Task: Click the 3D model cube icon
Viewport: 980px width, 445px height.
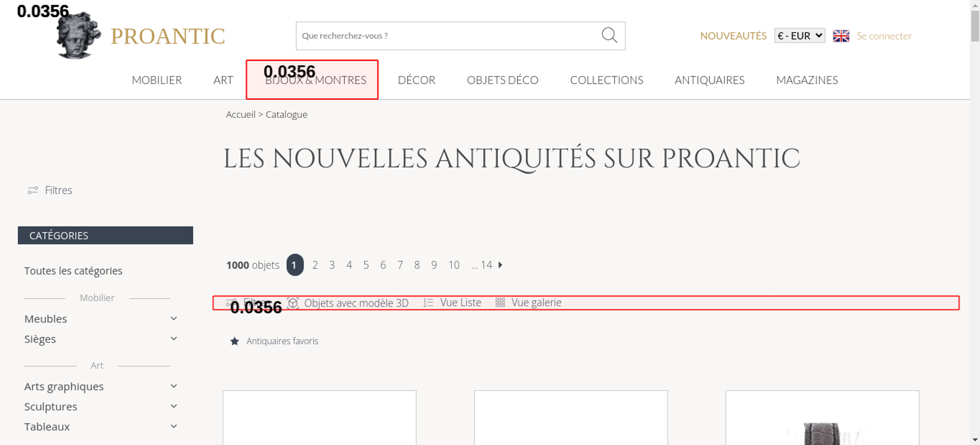Action: (x=293, y=303)
